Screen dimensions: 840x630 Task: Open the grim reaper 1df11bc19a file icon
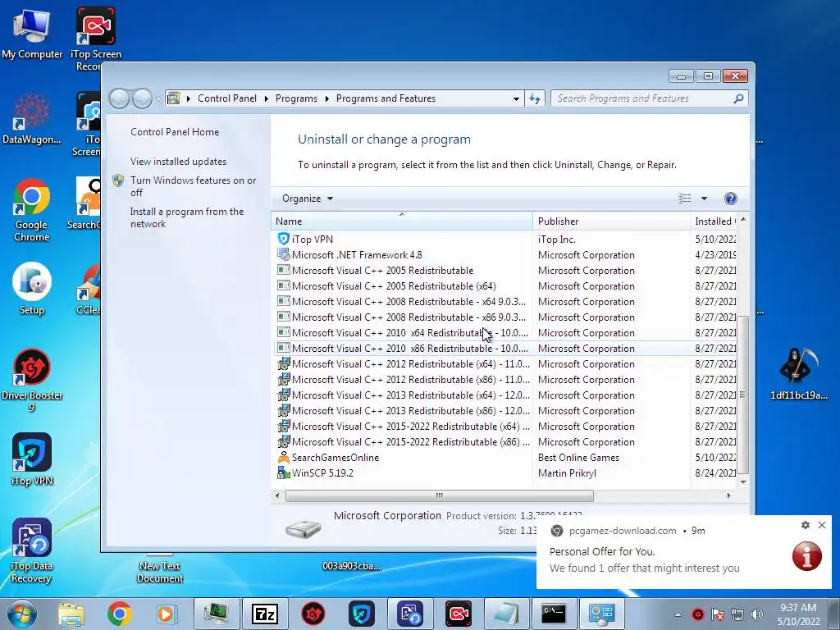799,374
